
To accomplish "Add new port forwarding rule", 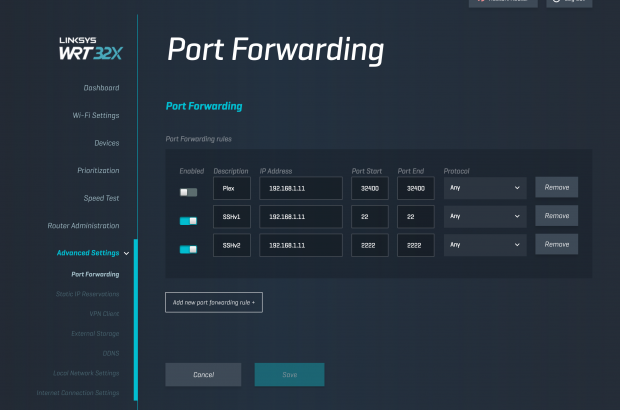I will (x=213, y=302).
